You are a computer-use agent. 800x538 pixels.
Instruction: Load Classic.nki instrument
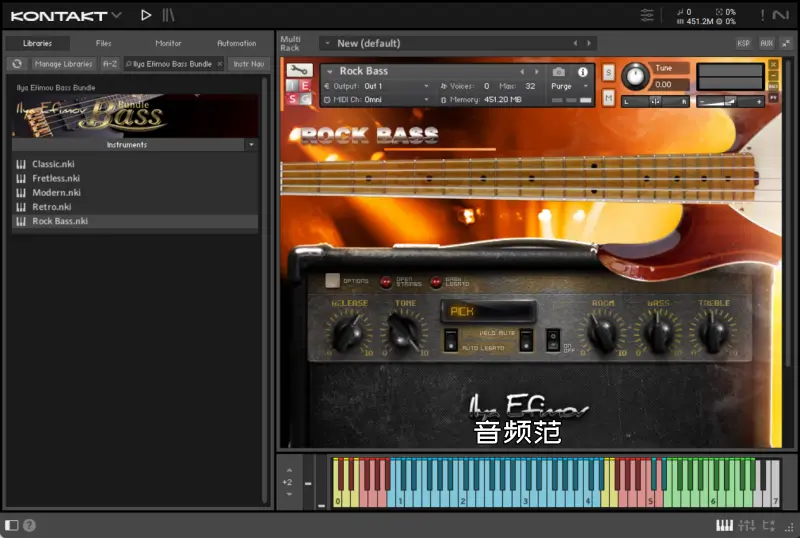135,164
